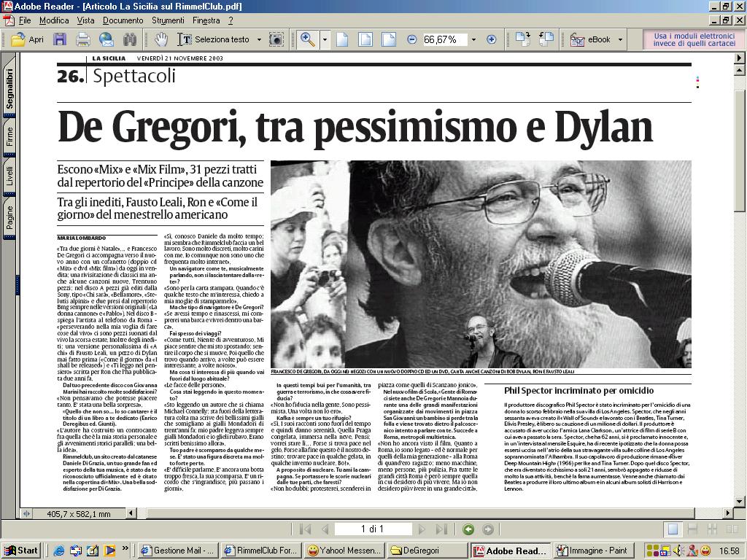Open the Pagine side tab
The height and width of the screenshot is (560, 747).
[9, 217]
